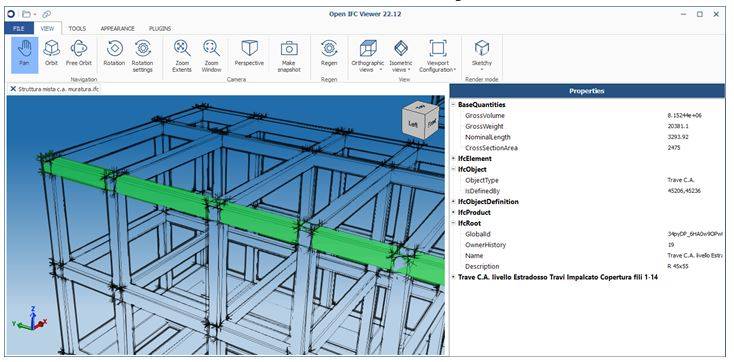Switch to the VIEW ribbon tab

click(x=47, y=28)
